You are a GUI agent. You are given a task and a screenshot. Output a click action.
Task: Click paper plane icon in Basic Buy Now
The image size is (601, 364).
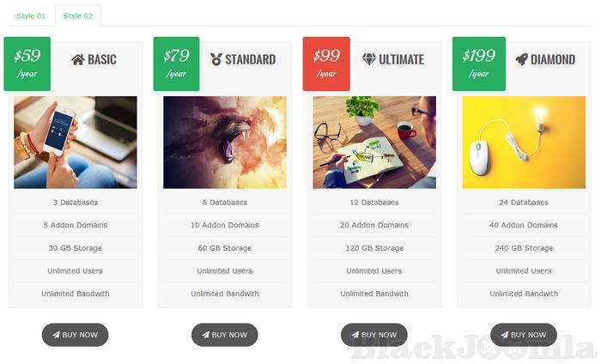point(57,335)
